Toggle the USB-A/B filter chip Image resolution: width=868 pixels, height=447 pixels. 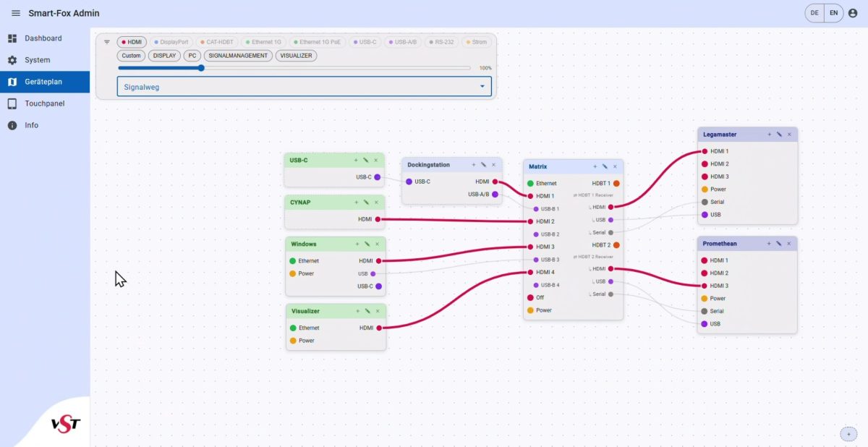click(x=403, y=42)
